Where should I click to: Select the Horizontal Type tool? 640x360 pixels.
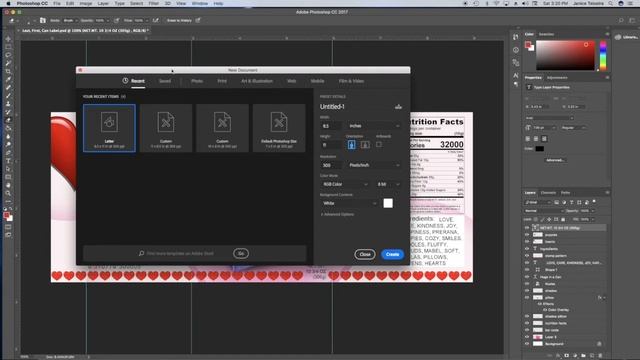pyautogui.click(x=8, y=161)
